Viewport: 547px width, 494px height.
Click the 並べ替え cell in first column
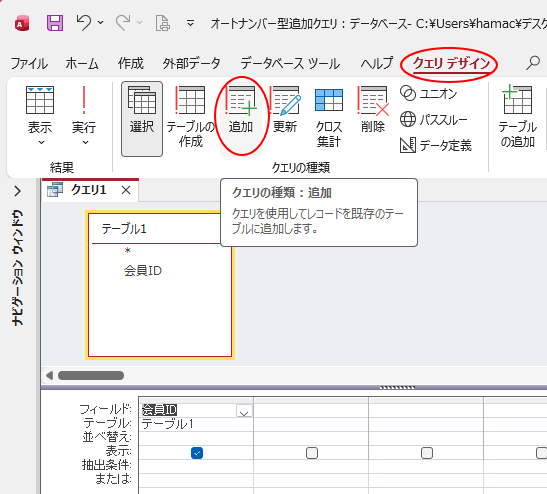[196, 438]
